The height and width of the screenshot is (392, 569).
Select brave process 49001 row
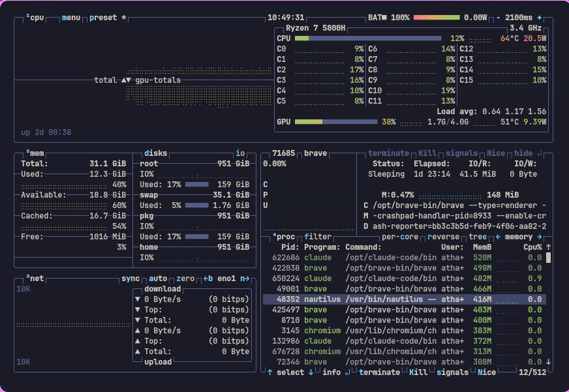(405, 289)
